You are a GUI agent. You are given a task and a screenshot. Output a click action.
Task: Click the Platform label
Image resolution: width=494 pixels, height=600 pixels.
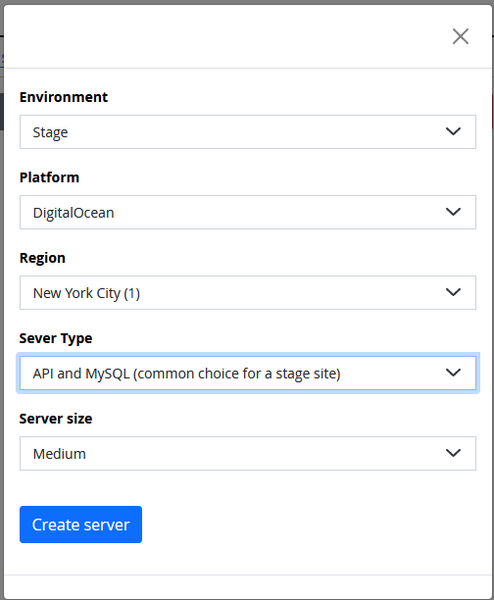(49, 178)
